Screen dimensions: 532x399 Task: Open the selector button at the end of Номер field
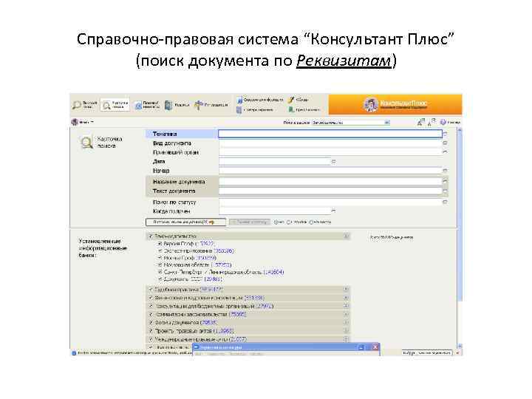click(x=445, y=171)
